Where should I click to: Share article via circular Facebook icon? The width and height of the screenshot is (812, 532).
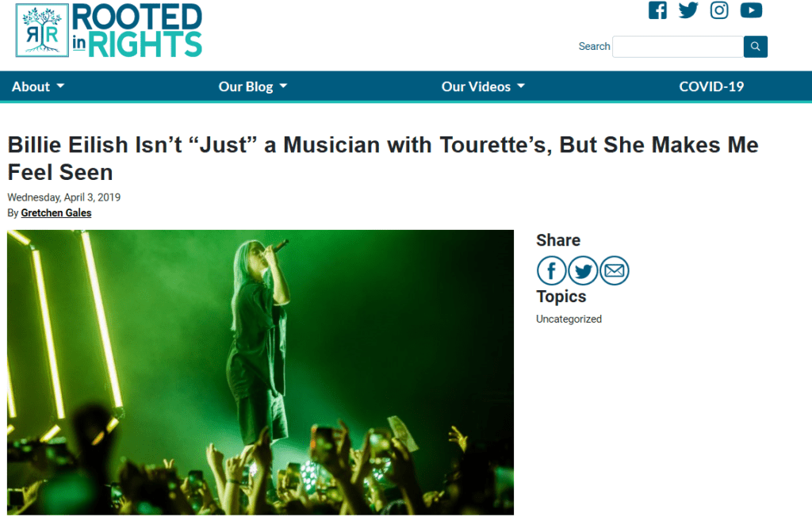(x=552, y=270)
